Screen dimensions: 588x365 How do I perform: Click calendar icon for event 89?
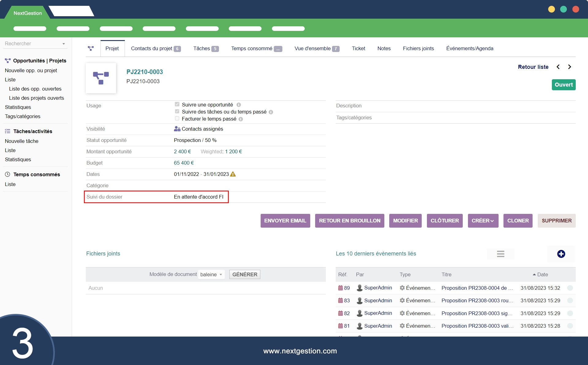[x=340, y=288]
